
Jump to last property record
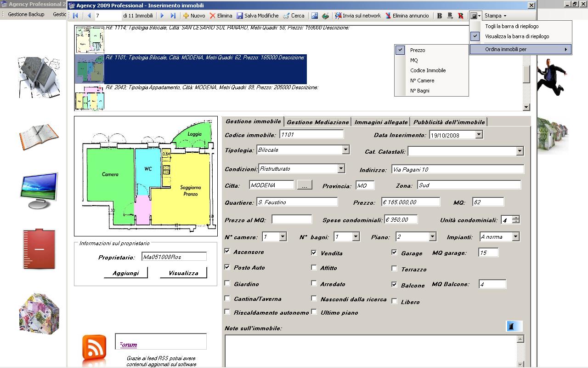(x=173, y=16)
